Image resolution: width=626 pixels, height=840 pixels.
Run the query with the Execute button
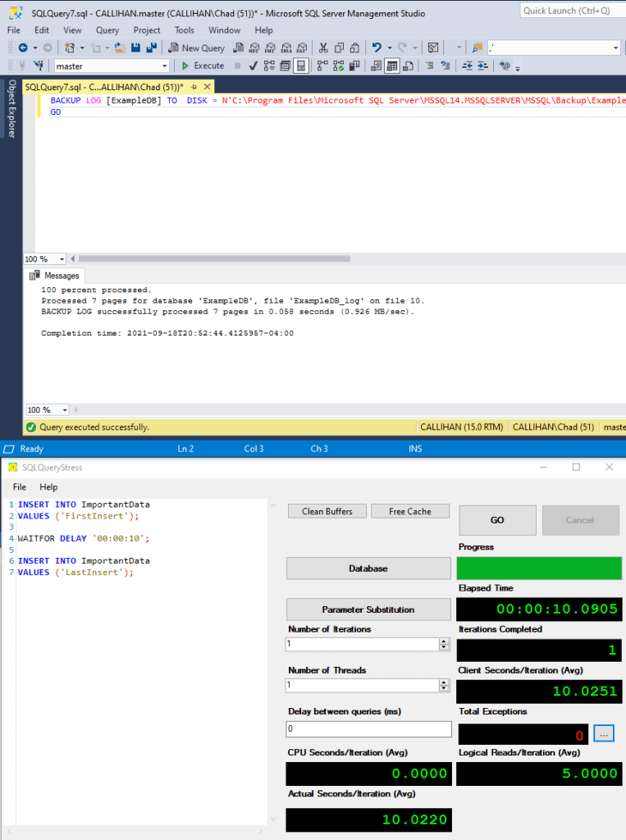click(x=202, y=66)
